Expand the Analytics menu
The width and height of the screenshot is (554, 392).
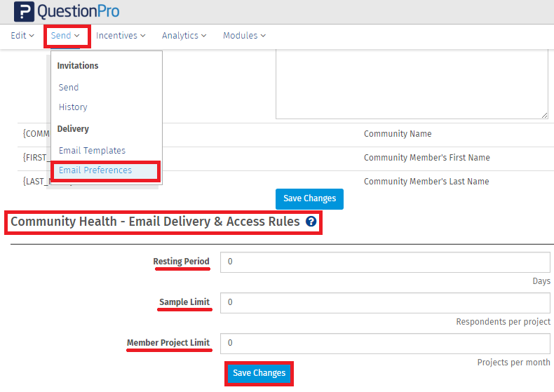pyautogui.click(x=184, y=36)
